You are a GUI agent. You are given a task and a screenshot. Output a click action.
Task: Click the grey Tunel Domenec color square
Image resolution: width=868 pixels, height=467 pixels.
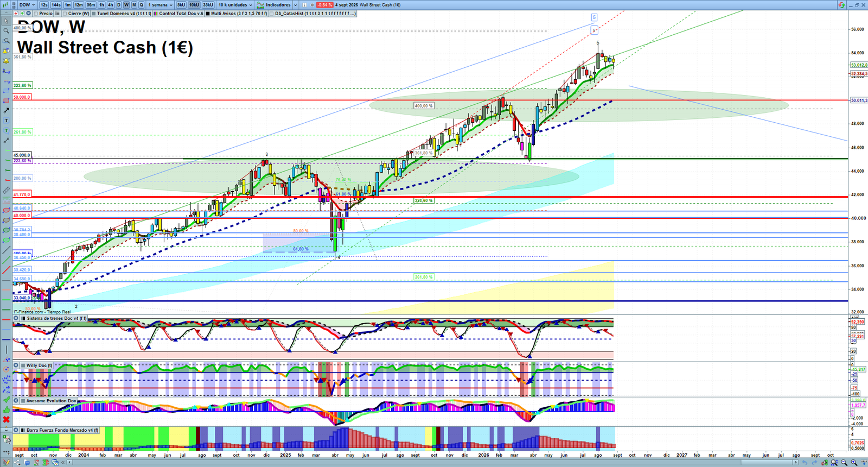(94, 13)
